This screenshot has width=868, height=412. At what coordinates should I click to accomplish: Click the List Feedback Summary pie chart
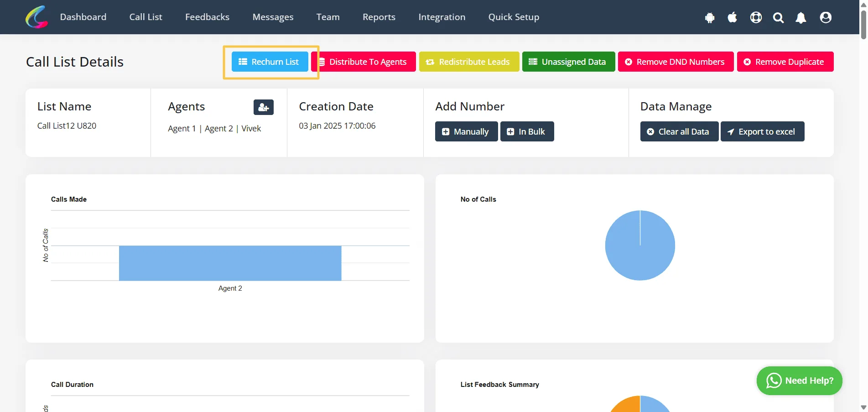coord(640,404)
